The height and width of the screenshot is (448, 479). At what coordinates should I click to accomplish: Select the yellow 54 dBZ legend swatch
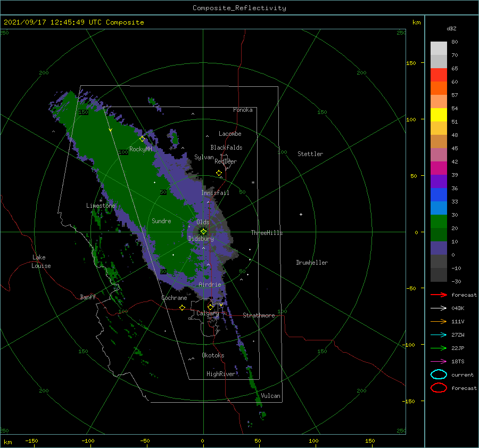(x=439, y=115)
